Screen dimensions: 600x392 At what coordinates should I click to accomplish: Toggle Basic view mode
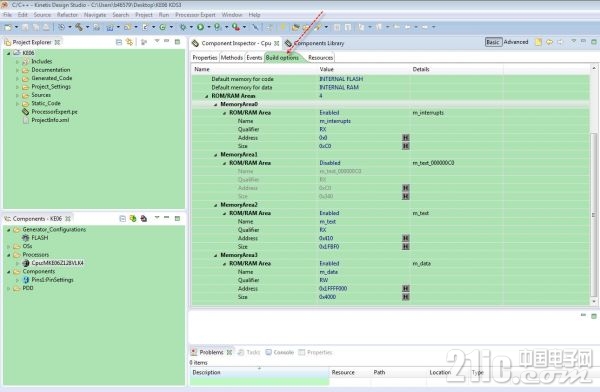point(493,42)
